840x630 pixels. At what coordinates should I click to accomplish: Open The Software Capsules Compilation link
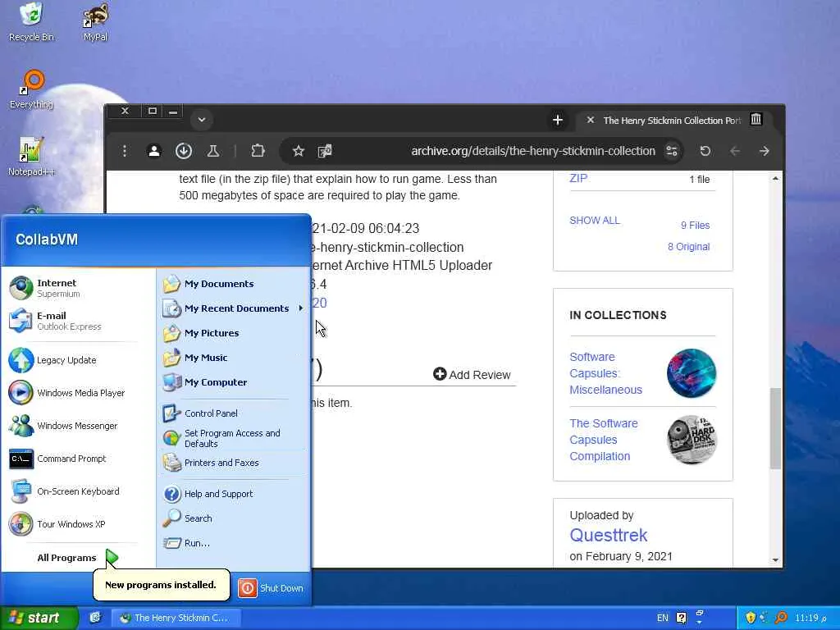[x=604, y=440]
